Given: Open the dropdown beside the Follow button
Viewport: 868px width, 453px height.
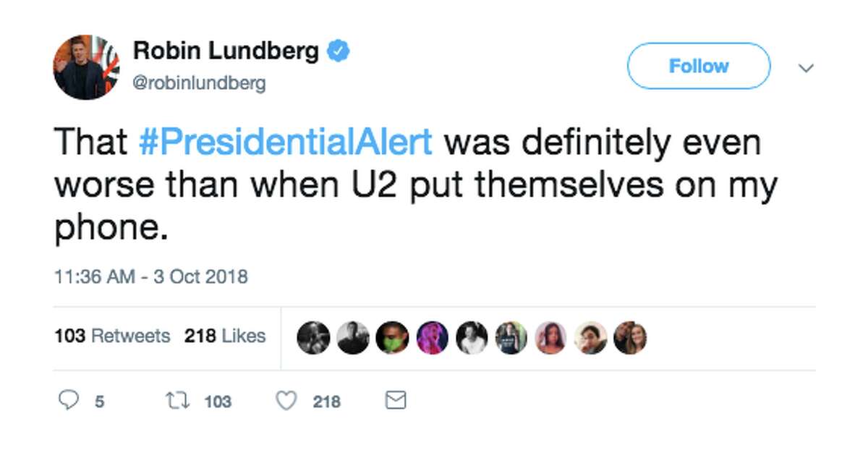Looking at the screenshot, I should (x=807, y=67).
